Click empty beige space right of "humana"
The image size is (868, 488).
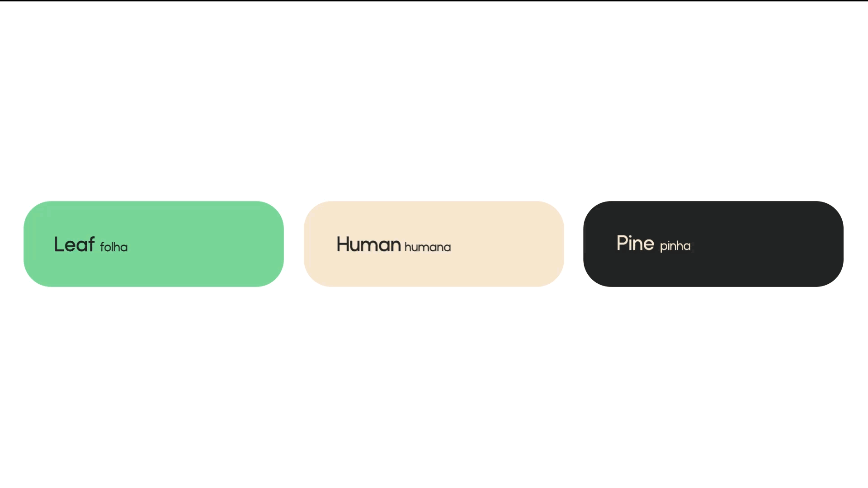click(506, 244)
